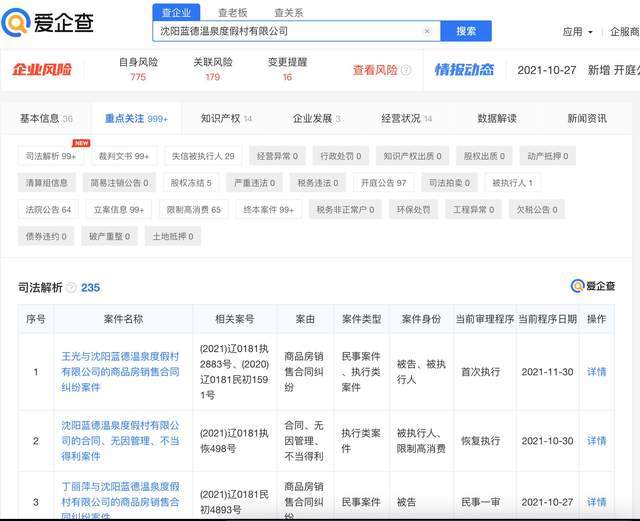Select the 债券违约 0 filter tag
Viewport: 640px width, 521px height.
click(46, 236)
